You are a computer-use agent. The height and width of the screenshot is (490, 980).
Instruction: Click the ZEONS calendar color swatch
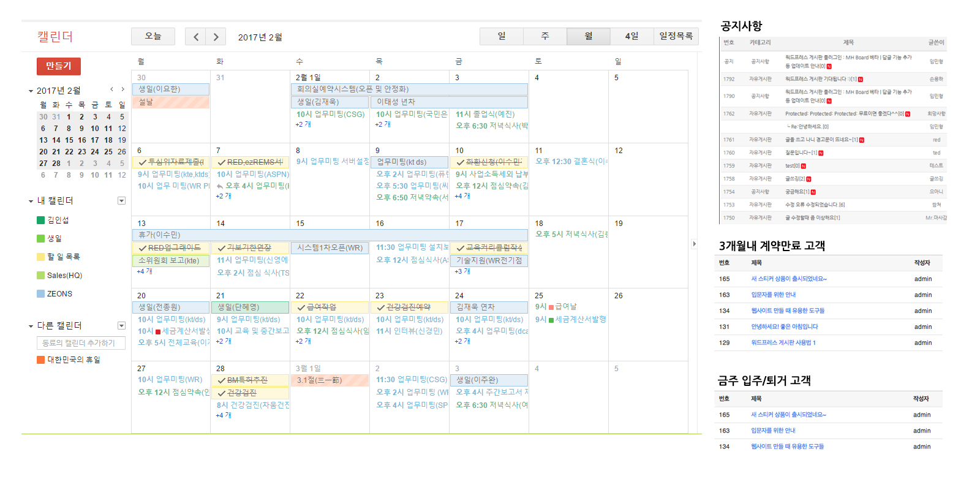[x=41, y=294]
